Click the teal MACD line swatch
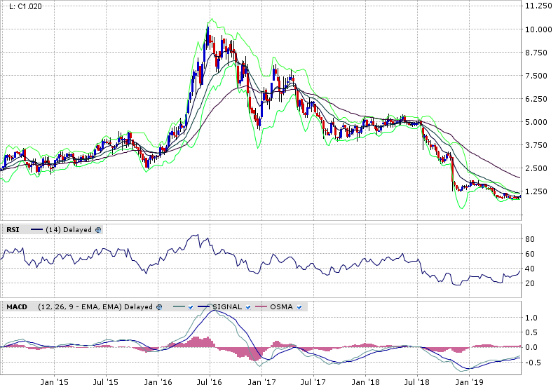The width and height of the screenshot is (558, 392). pyautogui.click(x=179, y=307)
